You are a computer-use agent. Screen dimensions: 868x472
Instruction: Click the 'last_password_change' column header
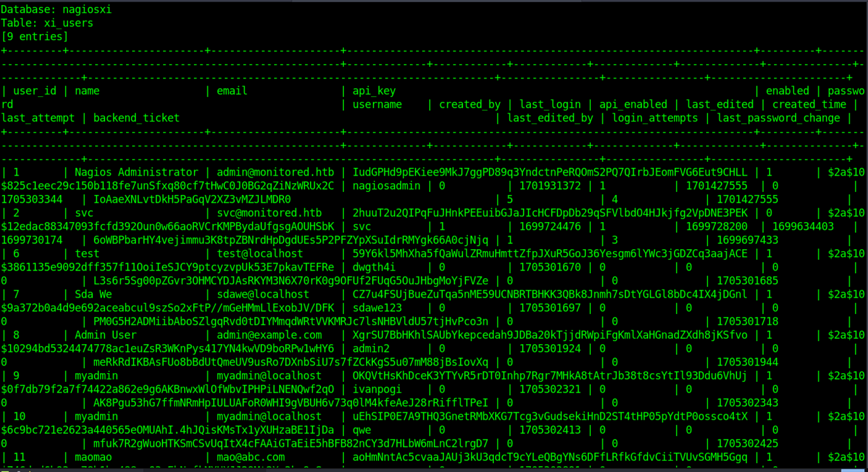click(779, 118)
